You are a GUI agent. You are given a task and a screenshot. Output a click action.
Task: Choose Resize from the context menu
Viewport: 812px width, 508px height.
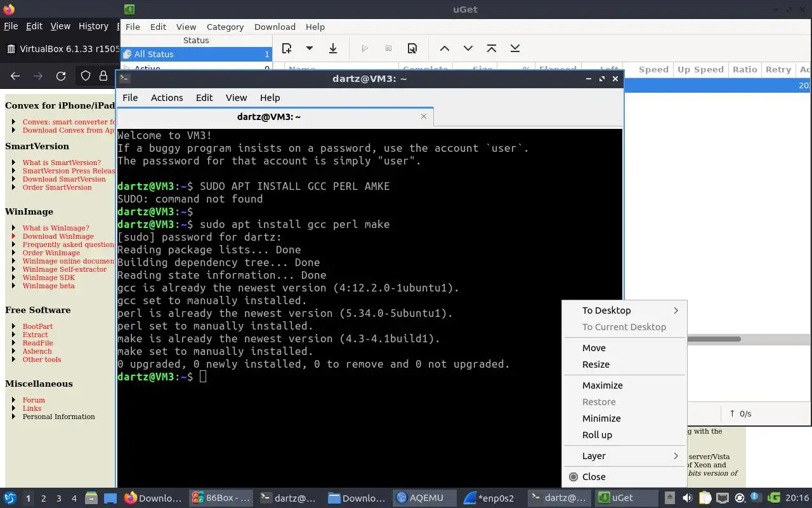click(x=624, y=364)
